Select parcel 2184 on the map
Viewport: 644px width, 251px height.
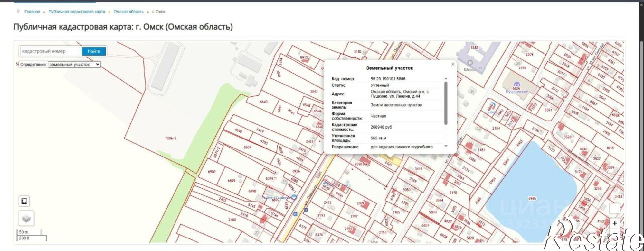pos(496,128)
